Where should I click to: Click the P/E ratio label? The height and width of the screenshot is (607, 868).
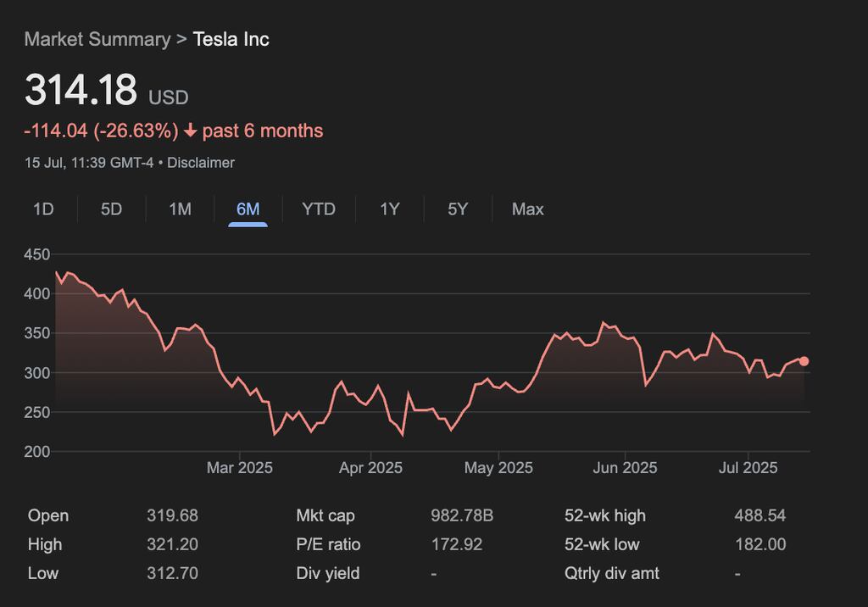tap(328, 544)
